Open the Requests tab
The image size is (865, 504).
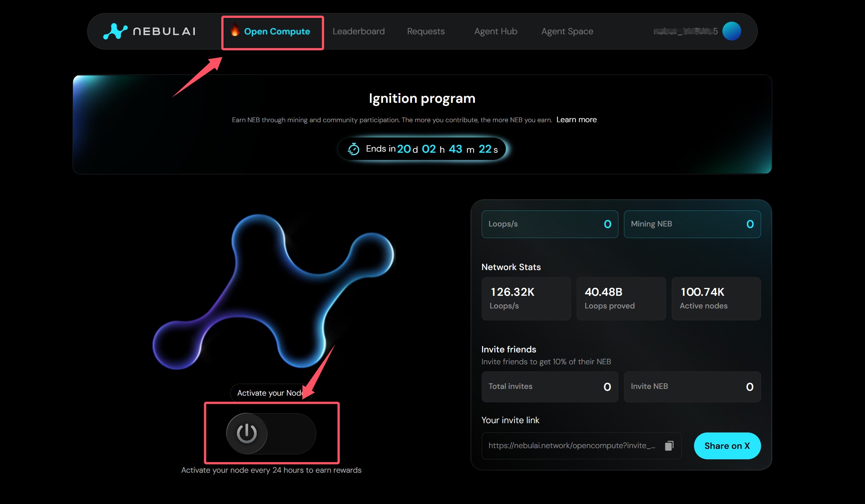click(x=426, y=31)
